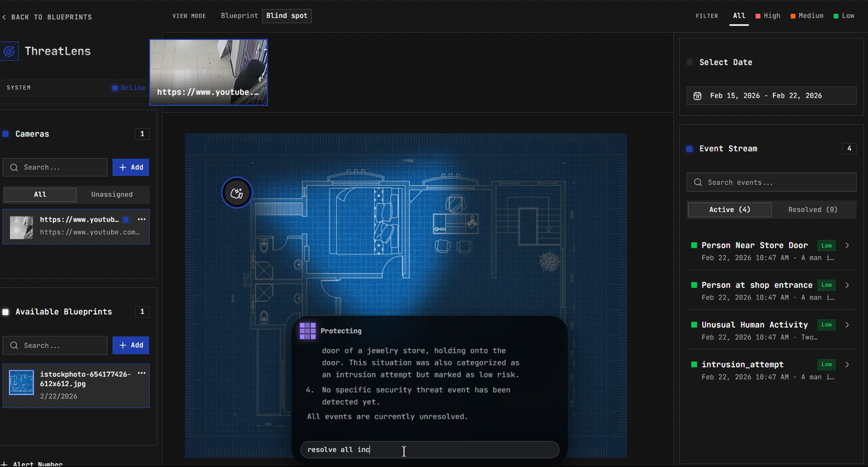Filter events by High severity
The height and width of the screenshot is (467, 868).
click(x=768, y=16)
